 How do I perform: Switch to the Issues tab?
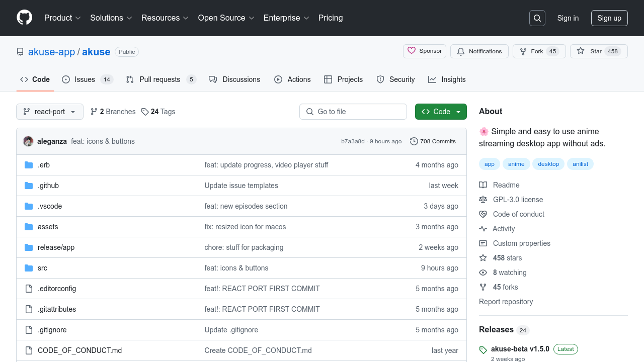88,79
